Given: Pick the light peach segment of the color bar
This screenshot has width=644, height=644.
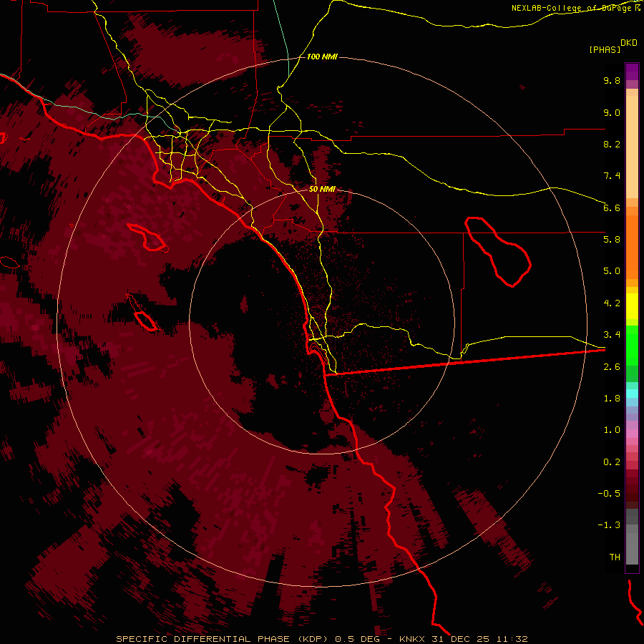Looking at the screenshot, I should [x=632, y=146].
